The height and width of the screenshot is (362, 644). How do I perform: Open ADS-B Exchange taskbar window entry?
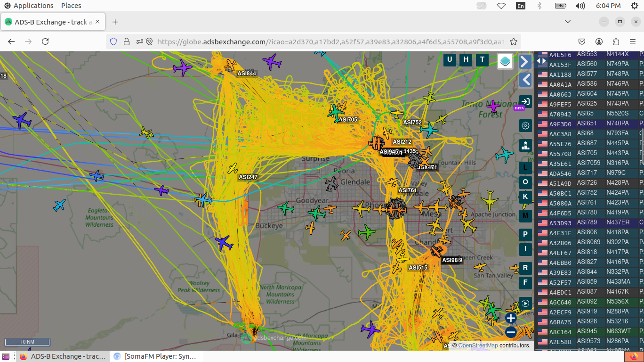click(62, 356)
